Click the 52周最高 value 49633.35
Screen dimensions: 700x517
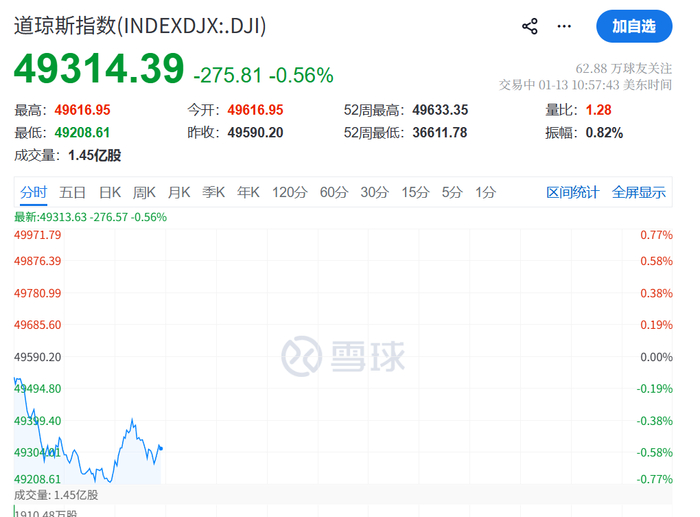pos(440,110)
